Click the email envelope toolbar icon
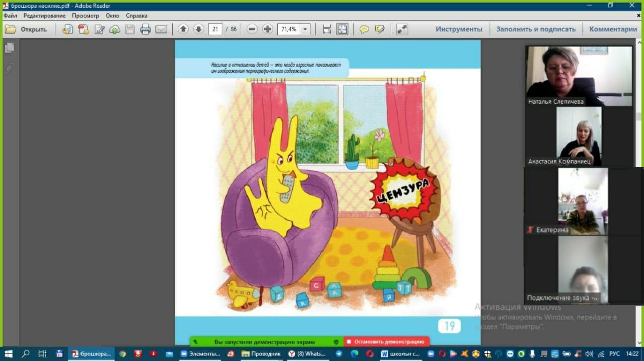This screenshot has width=644, height=361. click(x=161, y=29)
